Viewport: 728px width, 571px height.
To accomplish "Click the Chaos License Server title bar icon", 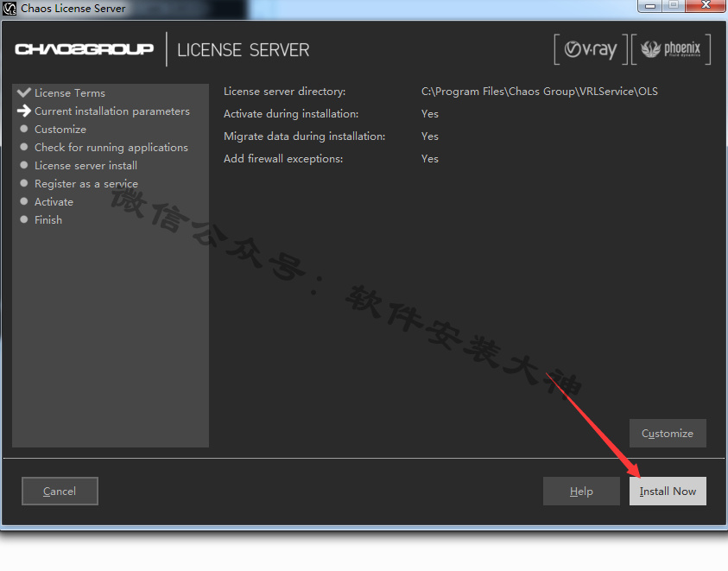I will (9, 9).
